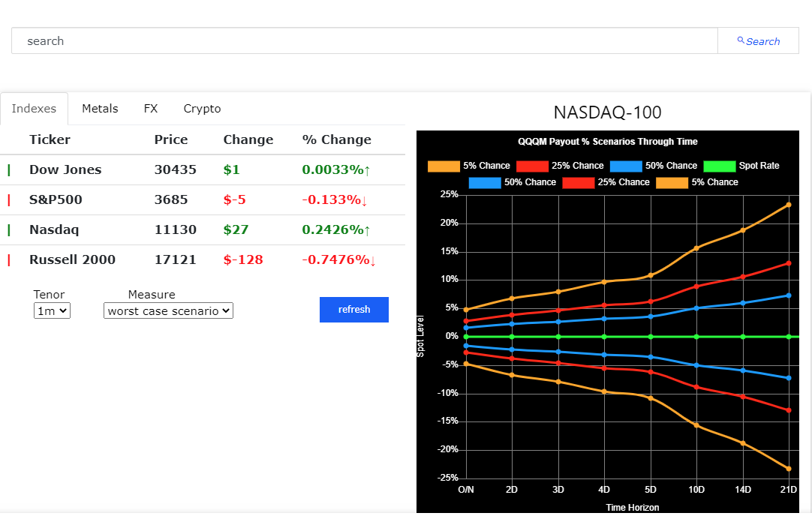Click the QQQM Payout % Scenarios chart title
Viewport: 812px width, 519px height.
607,142
